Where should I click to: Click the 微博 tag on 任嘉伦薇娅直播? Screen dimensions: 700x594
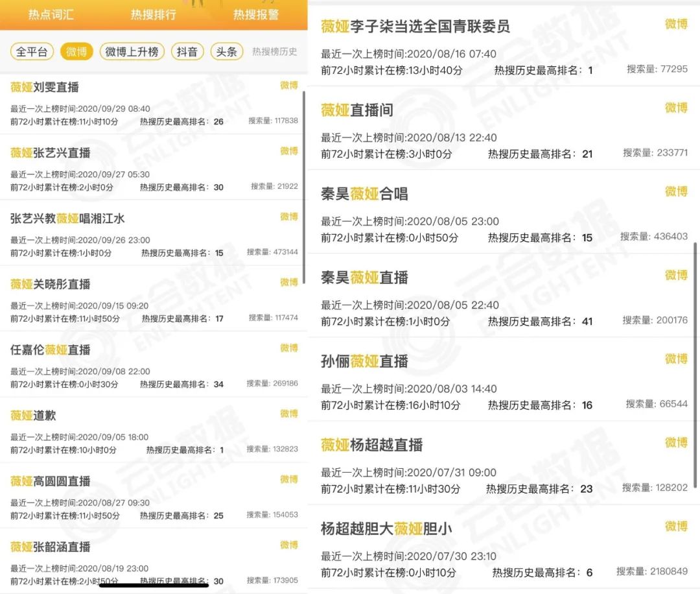click(x=289, y=348)
